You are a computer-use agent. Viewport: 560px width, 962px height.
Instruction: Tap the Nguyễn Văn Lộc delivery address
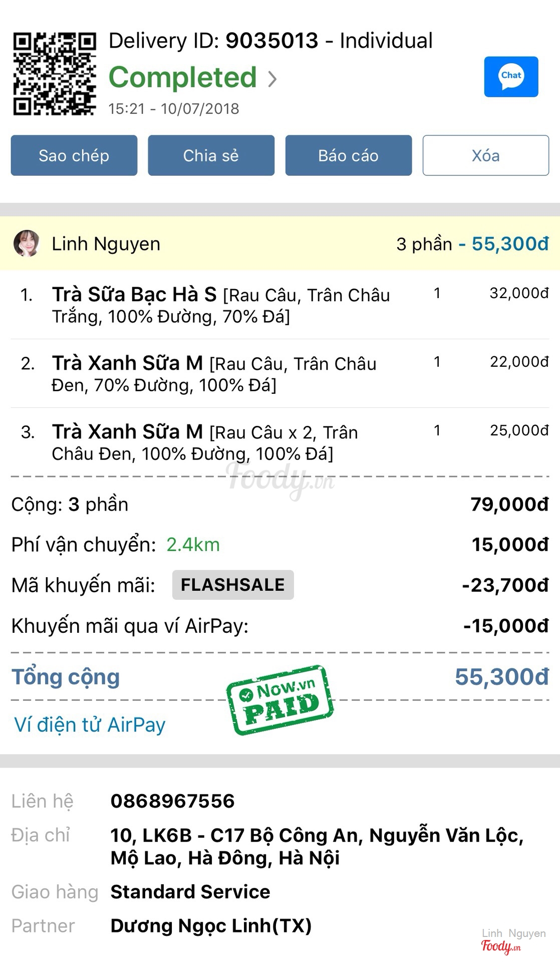click(x=317, y=846)
